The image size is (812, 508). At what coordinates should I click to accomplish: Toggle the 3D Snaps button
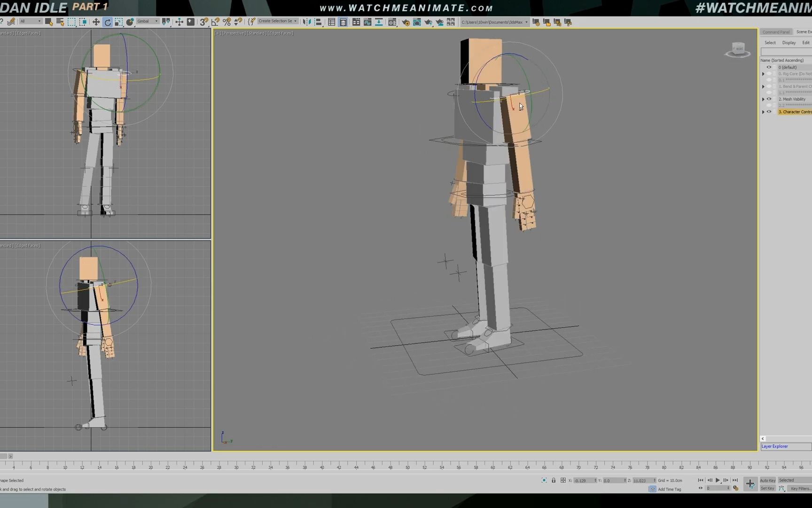coord(203,22)
